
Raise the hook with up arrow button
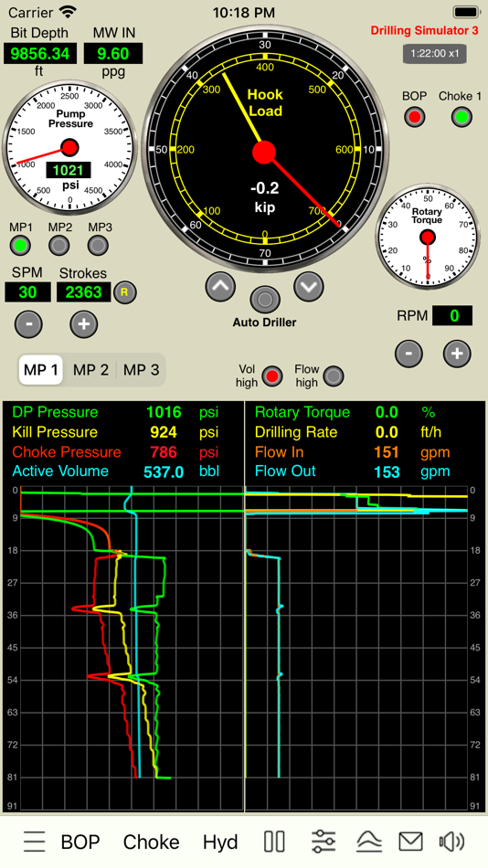click(x=220, y=286)
